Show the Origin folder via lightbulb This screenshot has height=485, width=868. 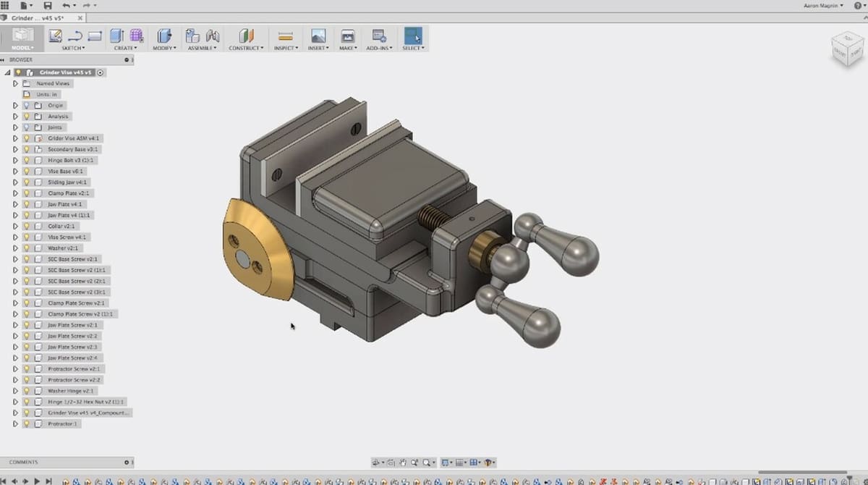(27, 106)
